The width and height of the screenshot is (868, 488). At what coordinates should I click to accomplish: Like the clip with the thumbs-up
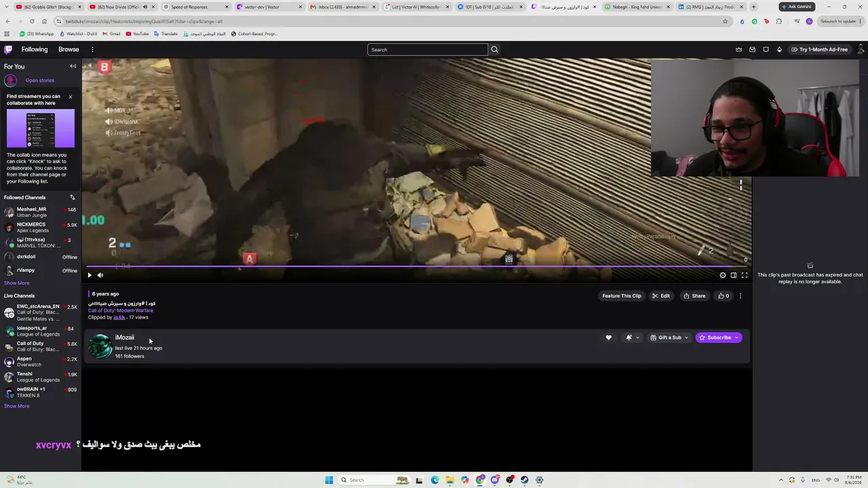point(724,296)
